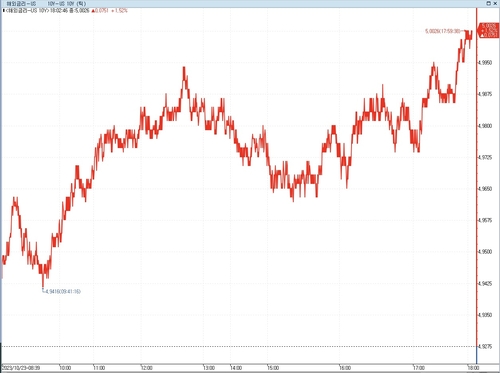Image resolution: width=500 pixels, height=373 pixels.
Task: Click the 18:00 time axis label
Action: (473, 368)
